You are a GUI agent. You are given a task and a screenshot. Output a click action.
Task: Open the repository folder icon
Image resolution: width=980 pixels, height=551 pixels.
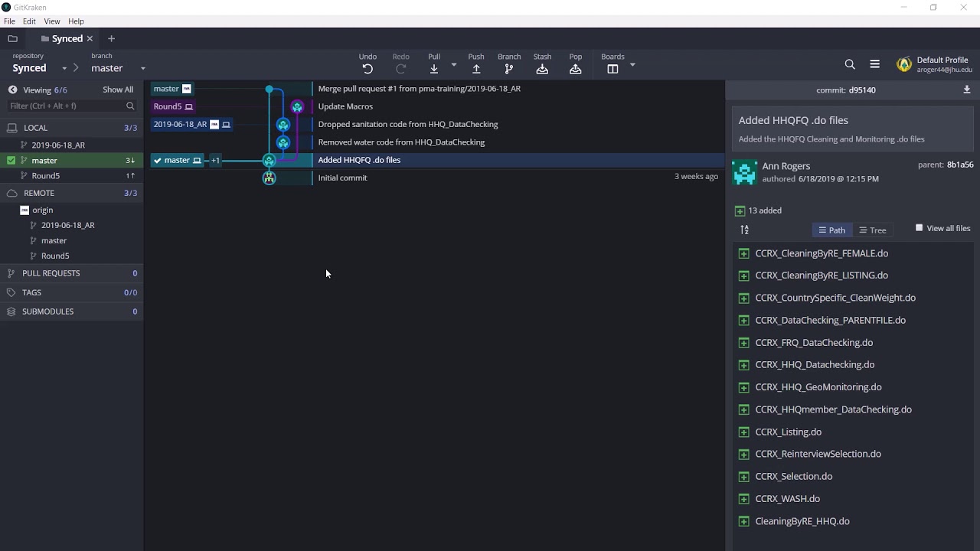click(x=12, y=38)
